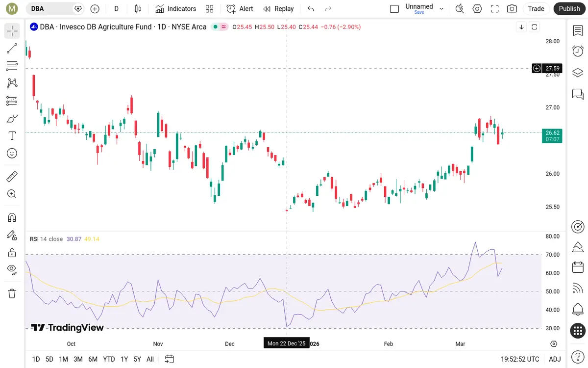Open indicator templates grid icon
The width and height of the screenshot is (588, 368).
tap(210, 8)
